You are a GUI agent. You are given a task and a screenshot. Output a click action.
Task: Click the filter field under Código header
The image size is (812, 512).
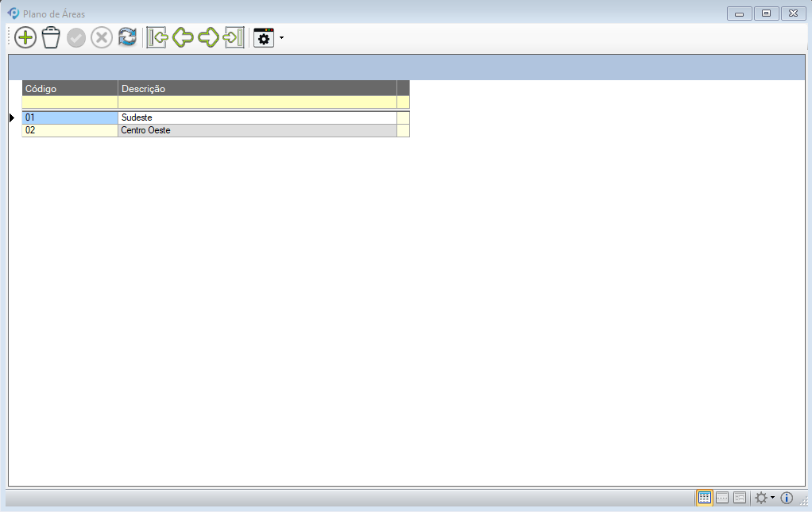(x=70, y=102)
